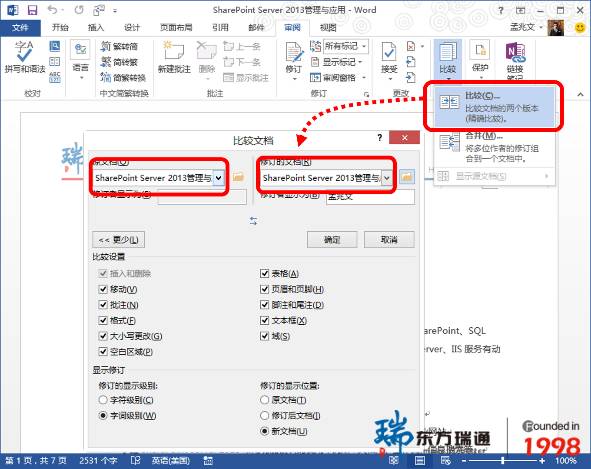Open the 修订 track changes tool
This screenshot has width=591, height=469.
tap(294, 53)
